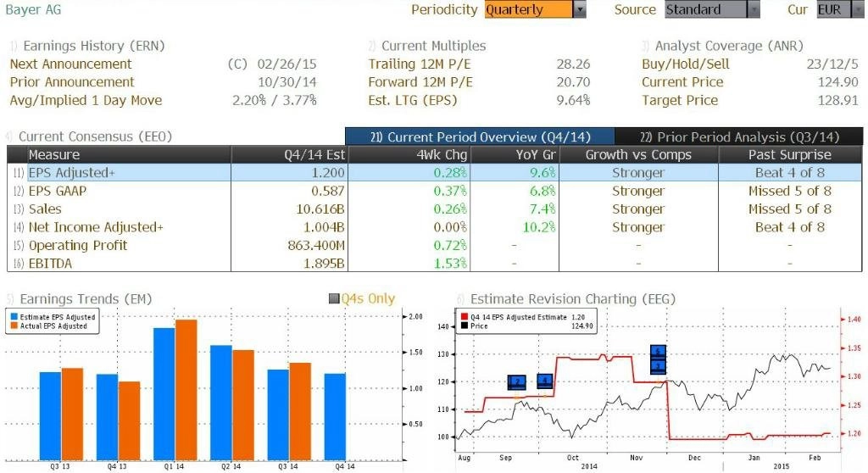The image size is (868, 473).
Task: Click Sales estimate value 10.616B
Action: click(x=320, y=209)
